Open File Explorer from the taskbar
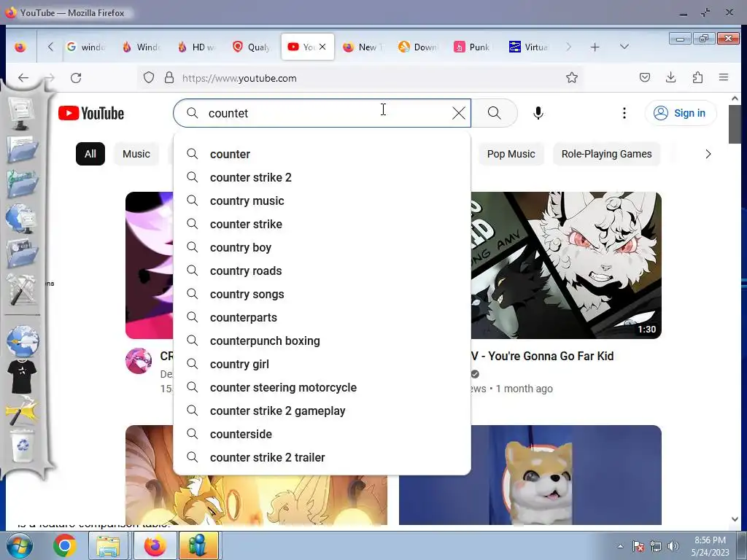Viewport: 747px width, 560px height. point(108,545)
